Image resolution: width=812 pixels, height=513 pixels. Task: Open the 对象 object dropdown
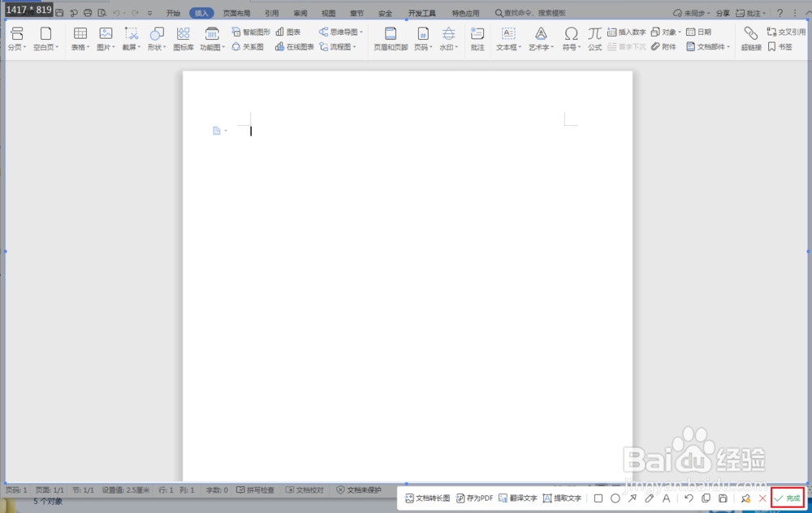pyautogui.click(x=666, y=32)
